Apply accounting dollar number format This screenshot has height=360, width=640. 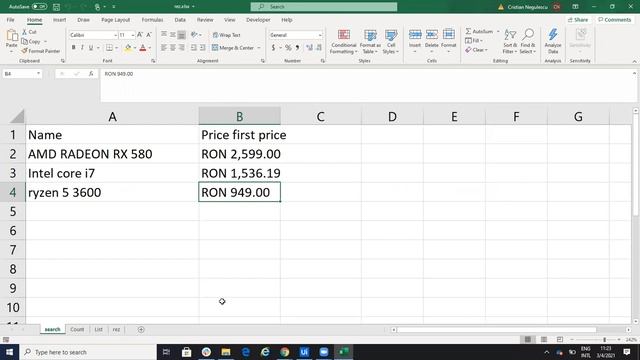pos(273,48)
